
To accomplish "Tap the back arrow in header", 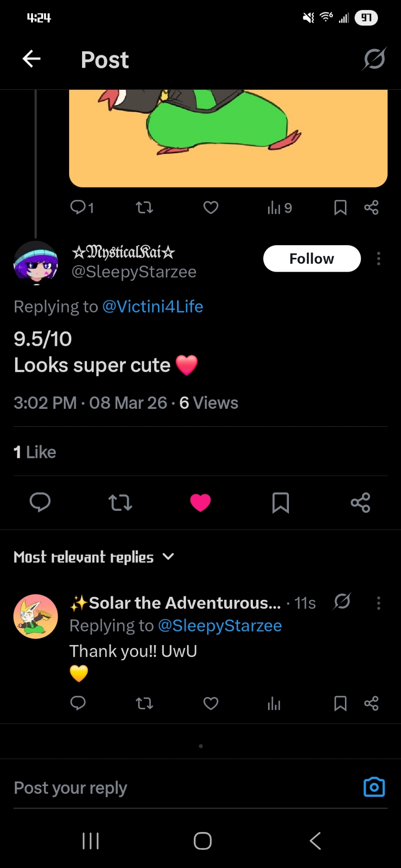I will pos(32,59).
